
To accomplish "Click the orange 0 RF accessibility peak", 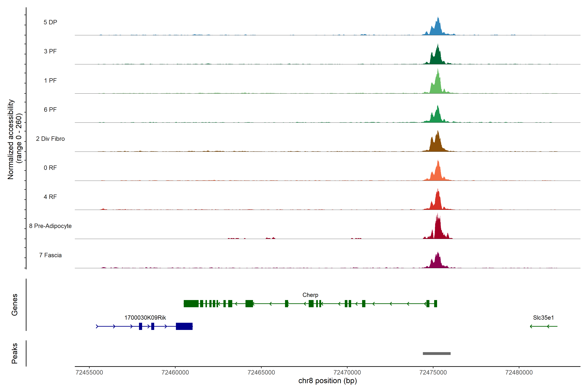I will pyautogui.click(x=438, y=172).
